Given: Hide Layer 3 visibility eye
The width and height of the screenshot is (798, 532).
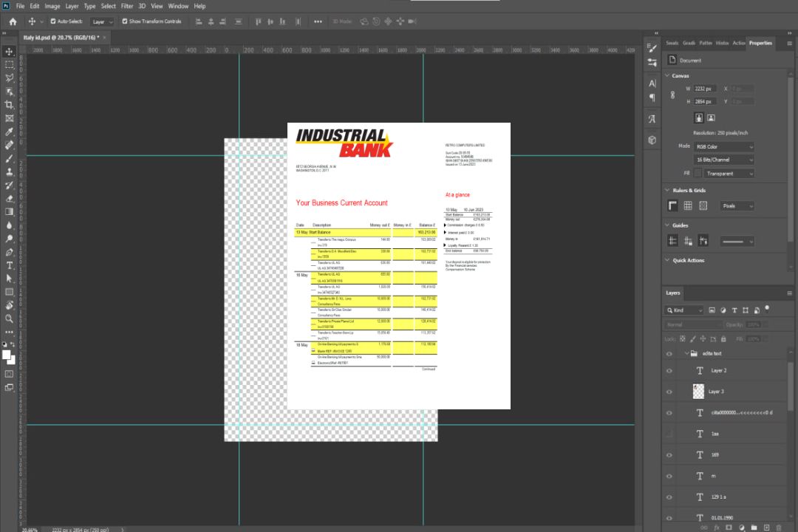Looking at the screenshot, I should [669, 392].
